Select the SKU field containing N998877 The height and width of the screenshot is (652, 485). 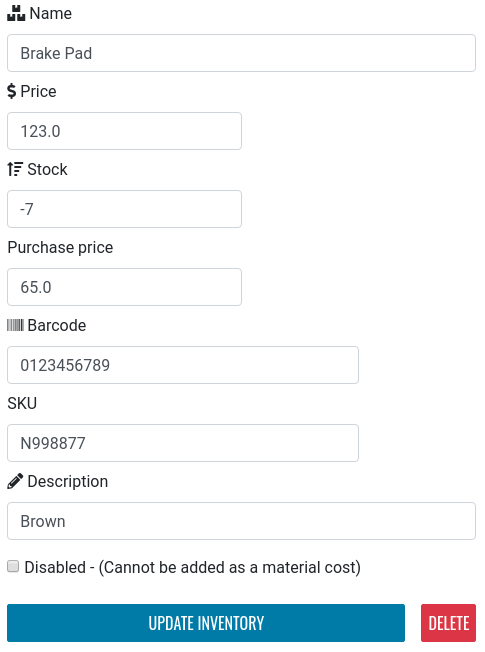(183, 443)
